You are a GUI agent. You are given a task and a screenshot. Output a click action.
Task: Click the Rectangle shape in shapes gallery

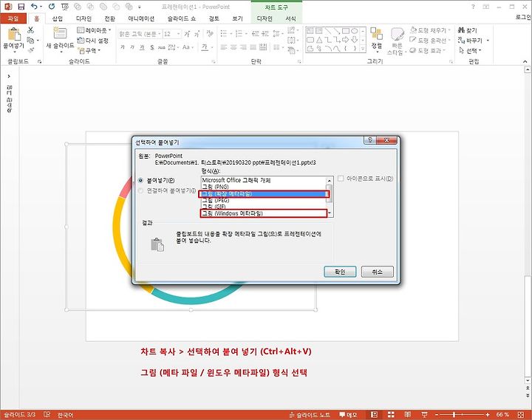(345, 31)
